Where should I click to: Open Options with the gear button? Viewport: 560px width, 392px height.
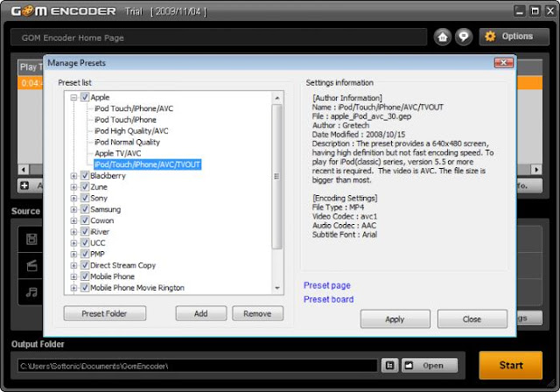pos(514,37)
